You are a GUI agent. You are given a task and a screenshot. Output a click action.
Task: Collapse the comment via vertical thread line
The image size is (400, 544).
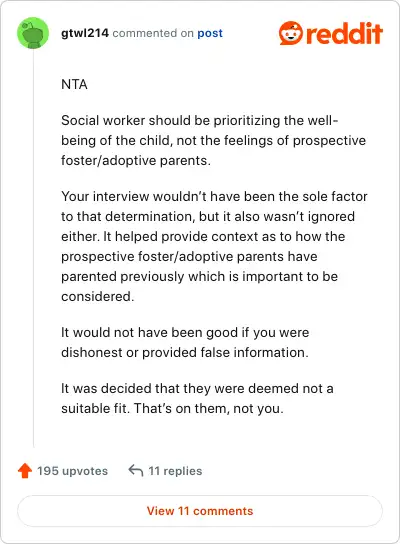[33, 248]
